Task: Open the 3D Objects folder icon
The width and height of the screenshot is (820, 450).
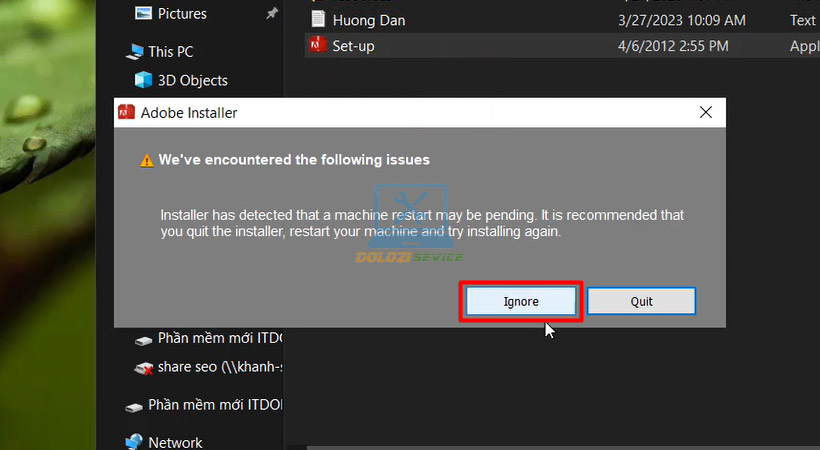Action: tap(143, 80)
